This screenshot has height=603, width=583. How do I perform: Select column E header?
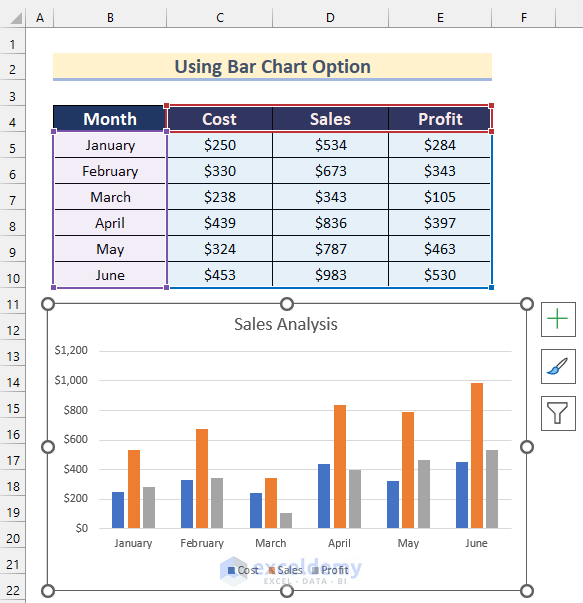[x=440, y=17]
